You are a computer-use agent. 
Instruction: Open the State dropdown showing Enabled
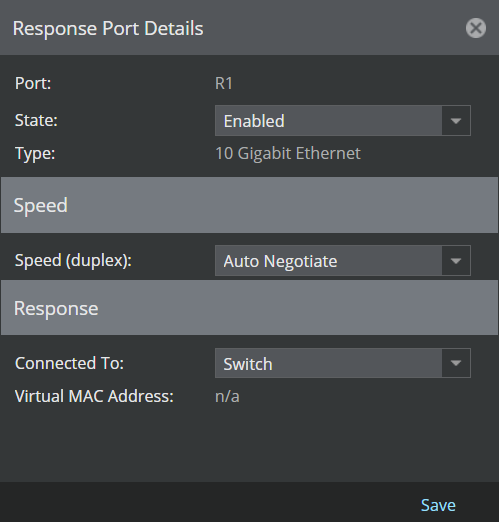(x=343, y=121)
